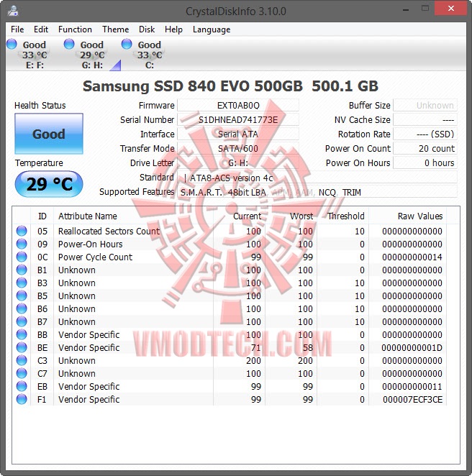Viewport: 472px width, 476px height.
Task: Click the Power On Hours field 0 hours
Action: click(425, 163)
